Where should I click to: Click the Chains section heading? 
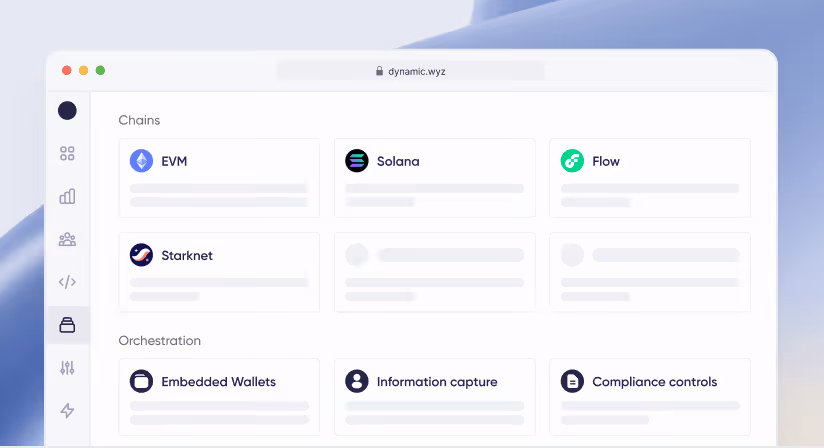139,120
